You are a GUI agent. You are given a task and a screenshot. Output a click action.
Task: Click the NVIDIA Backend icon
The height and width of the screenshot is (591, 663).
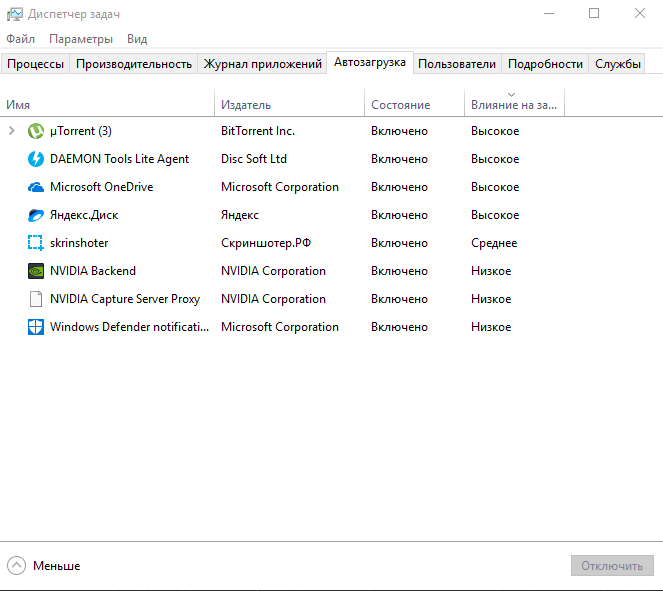point(36,271)
